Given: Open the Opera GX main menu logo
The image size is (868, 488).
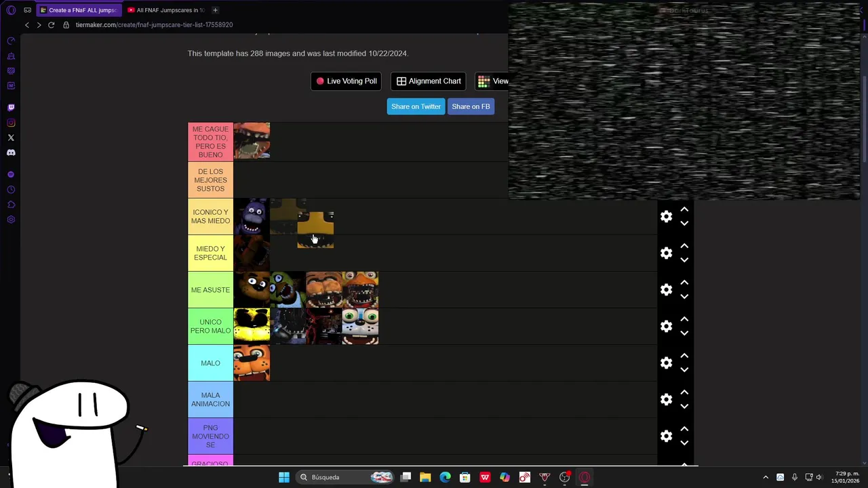Looking at the screenshot, I should click(x=11, y=10).
